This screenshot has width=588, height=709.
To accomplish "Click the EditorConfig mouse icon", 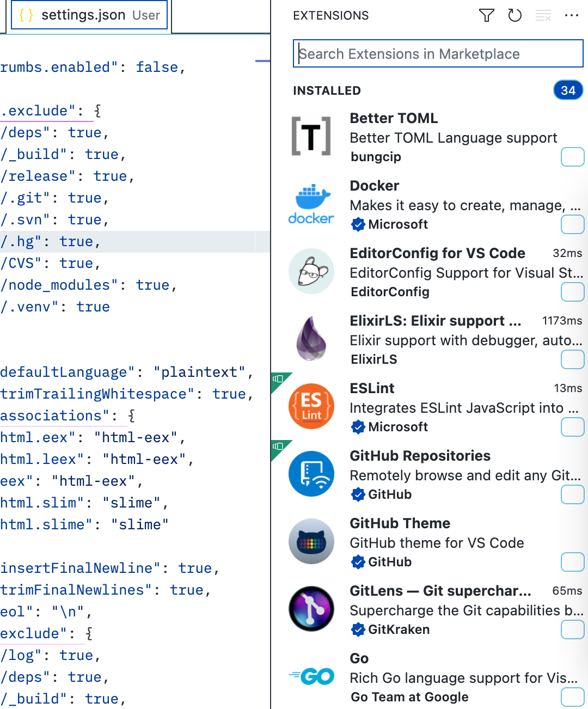I will [x=311, y=271].
